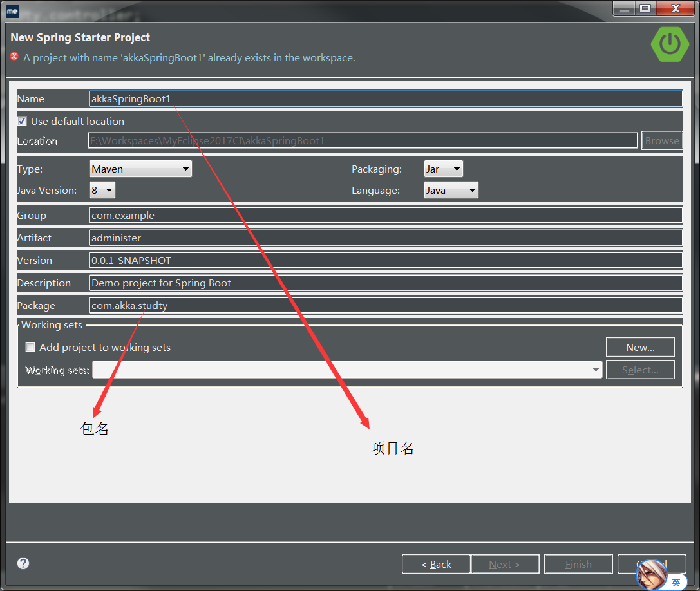Click the New... working set button
The width and height of the screenshot is (700, 591).
(640, 347)
